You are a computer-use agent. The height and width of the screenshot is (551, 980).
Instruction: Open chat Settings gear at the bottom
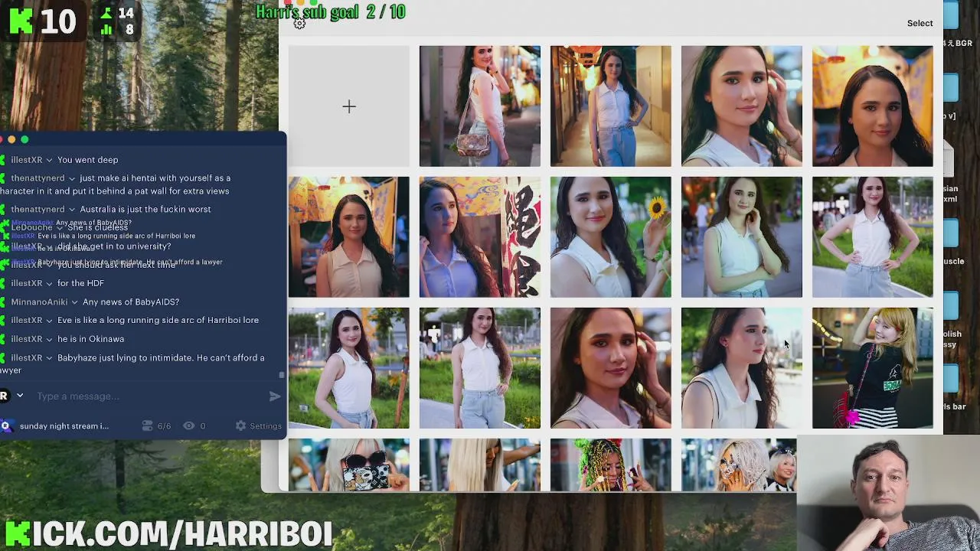241,425
